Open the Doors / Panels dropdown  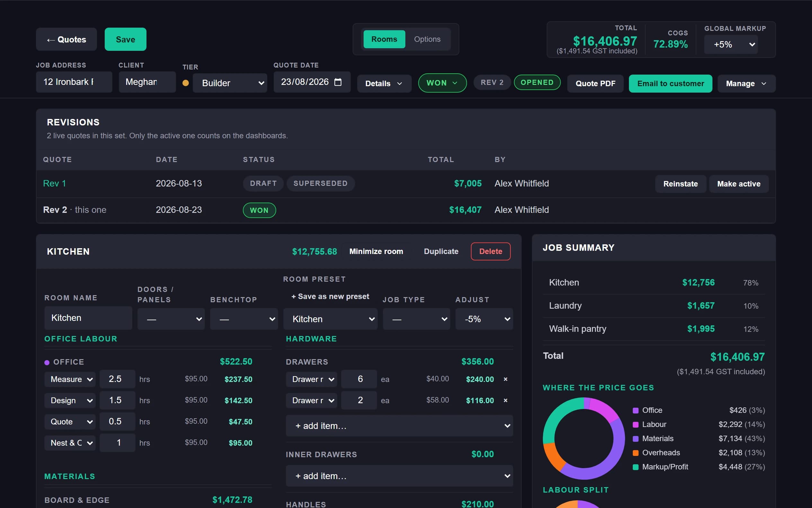[171, 319]
